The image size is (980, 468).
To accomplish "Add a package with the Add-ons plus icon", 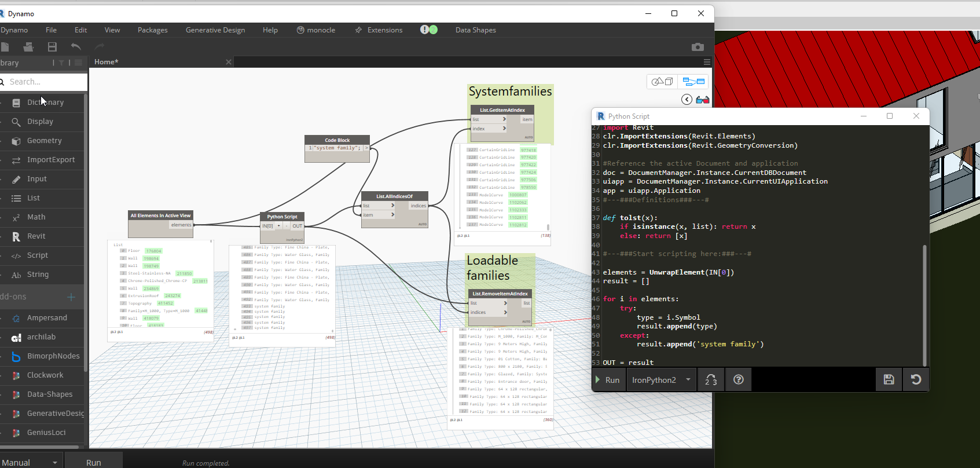I will [71, 297].
